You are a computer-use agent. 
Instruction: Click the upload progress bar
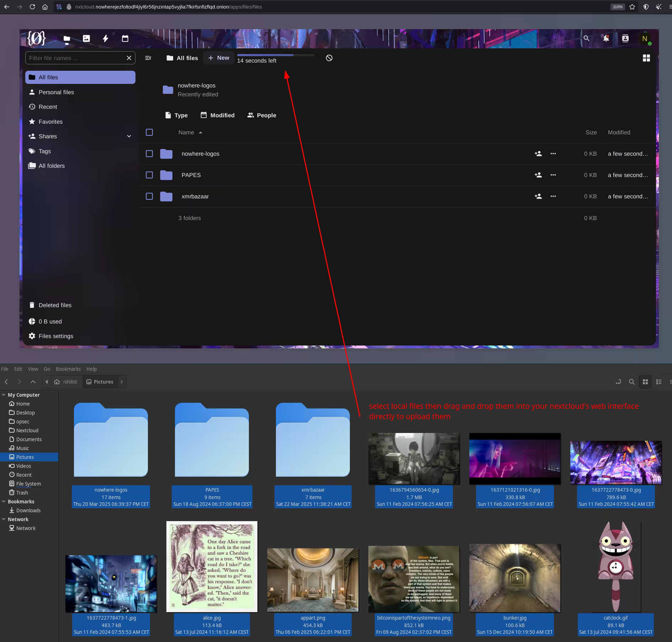tap(276, 55)
